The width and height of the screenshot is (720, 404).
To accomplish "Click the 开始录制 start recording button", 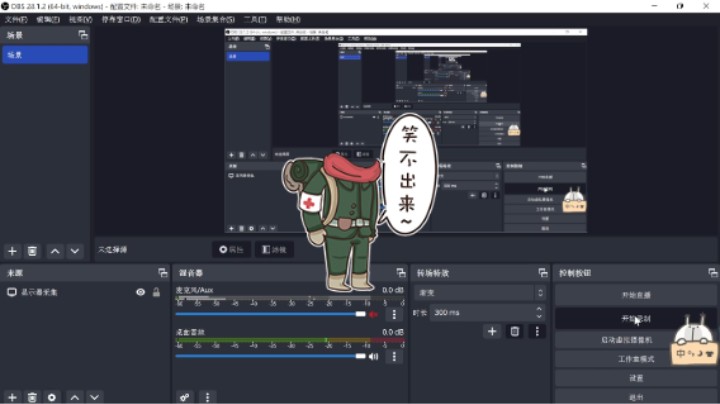I will click(x=636, y=318).
